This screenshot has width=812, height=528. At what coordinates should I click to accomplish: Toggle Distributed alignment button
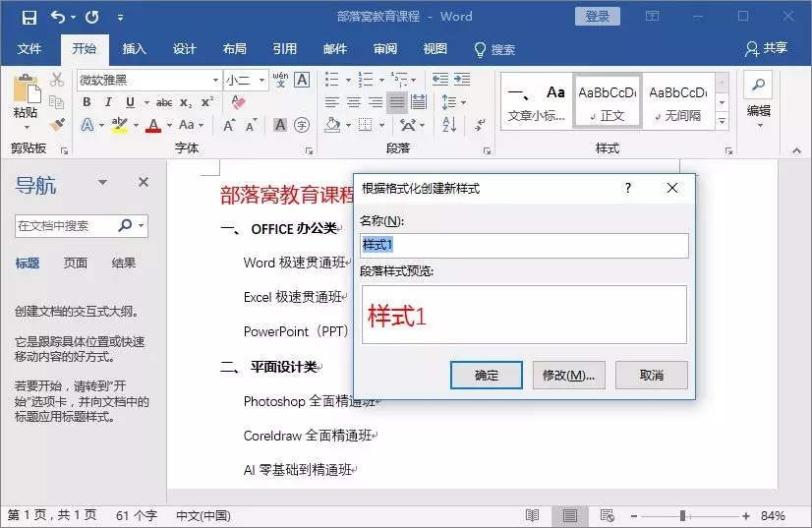(x=419, y=102)
